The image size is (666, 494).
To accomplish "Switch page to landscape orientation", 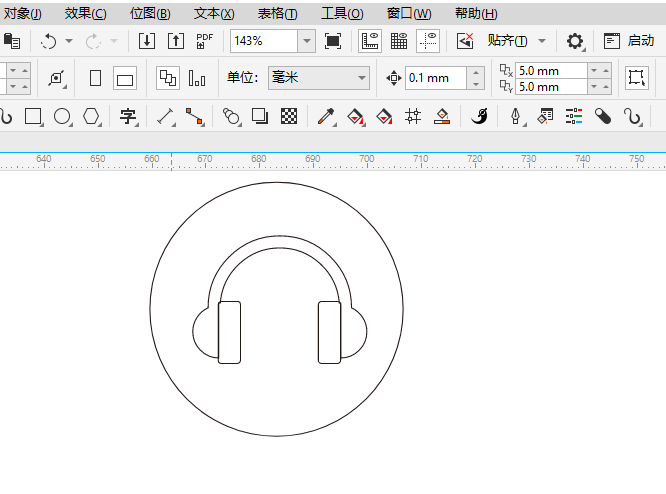I will tap(125, 78).
